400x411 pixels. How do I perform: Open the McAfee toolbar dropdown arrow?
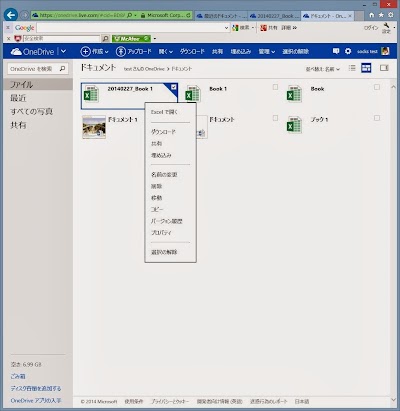[x=155, y=39]
